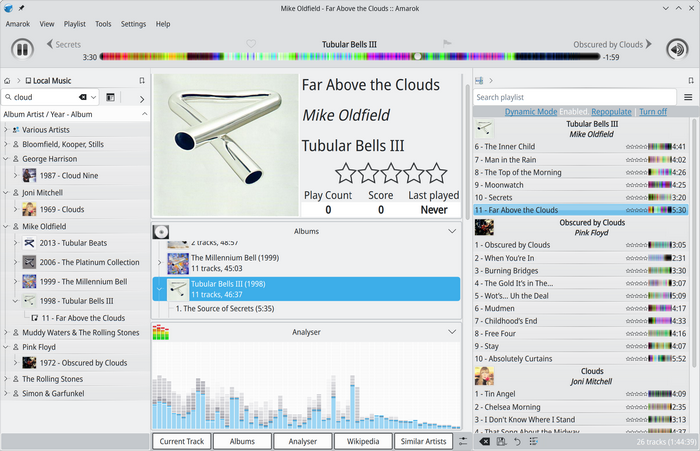The width and height of the screenshot is (700, 451).
Task: Click The Platinum Collection album cover icon
Action: click(x=29, y=262)
